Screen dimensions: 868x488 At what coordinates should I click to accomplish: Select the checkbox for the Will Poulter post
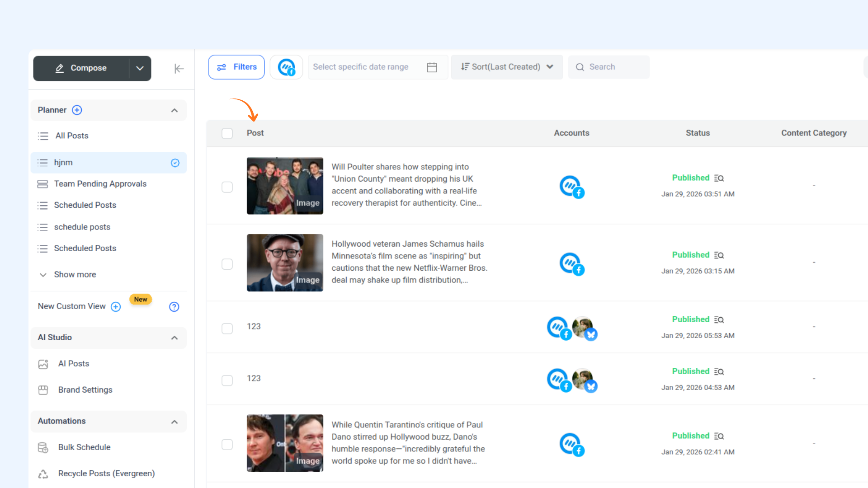pos(227,187)
